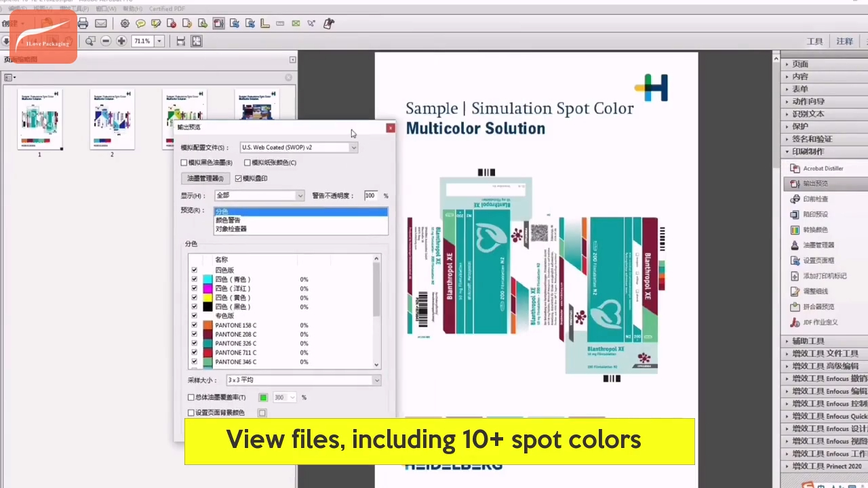Screen dimensions: 868x488
Task: Select page 2 thumbnail
Action: pyautogui.click(x=112, y=119)
